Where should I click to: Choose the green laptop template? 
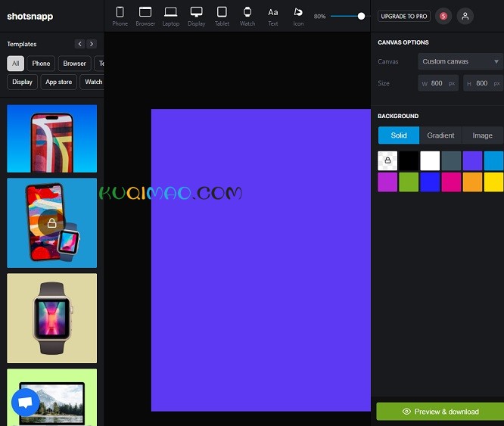click(x=51, y=397)
